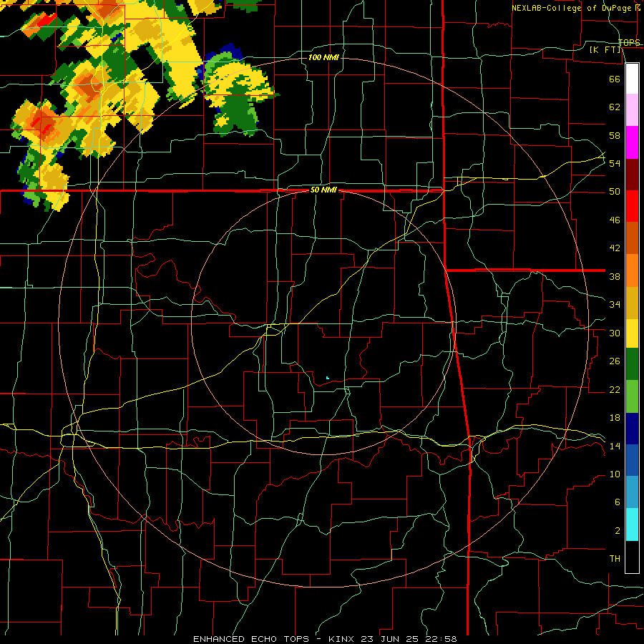Click the small cyan echo near radar center
The width and height of the screenshot is (644, 644).
327,377
